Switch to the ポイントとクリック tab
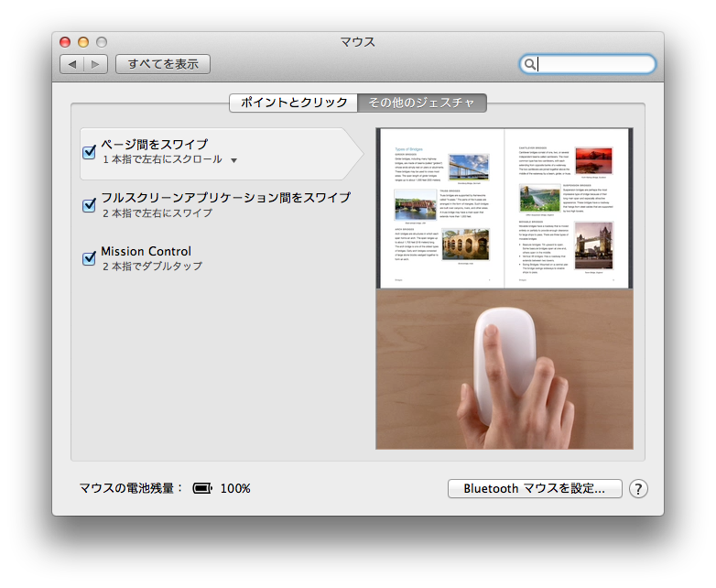The image size is (716, 588). (294, 103)
